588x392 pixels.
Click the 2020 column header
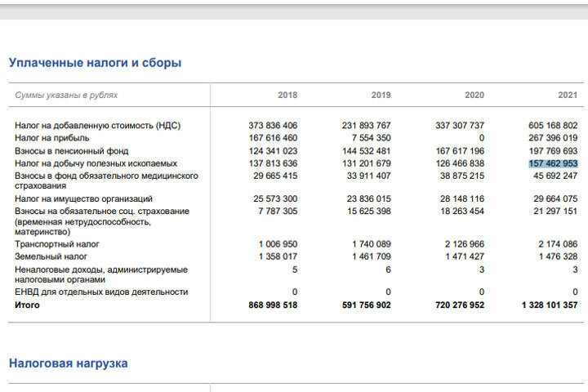[474, 95]
